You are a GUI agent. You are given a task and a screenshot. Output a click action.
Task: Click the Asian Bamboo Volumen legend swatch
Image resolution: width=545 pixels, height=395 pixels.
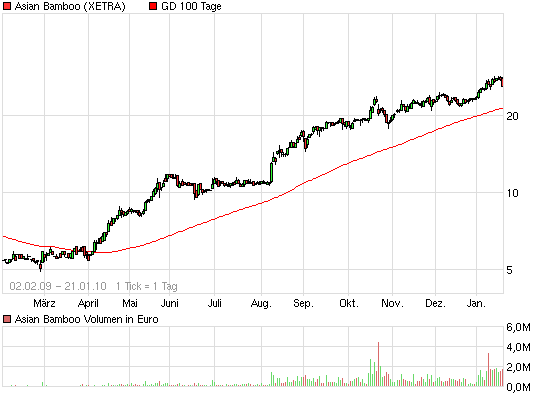7,319
